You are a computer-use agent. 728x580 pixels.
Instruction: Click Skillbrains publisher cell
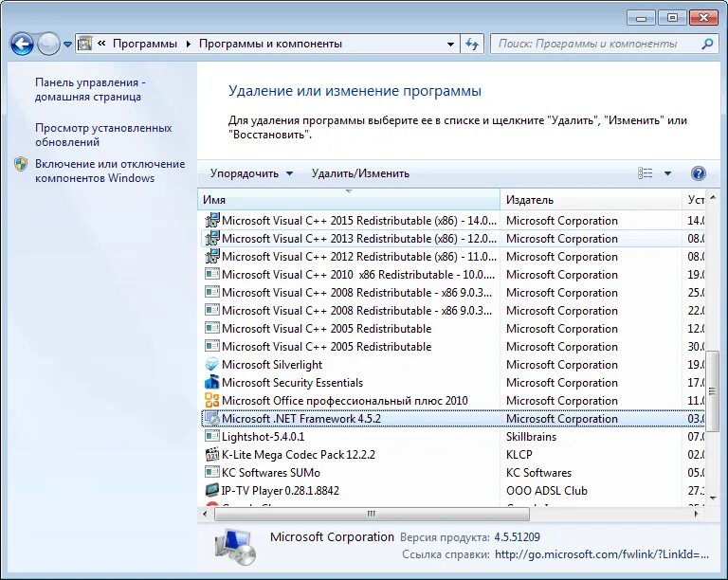[x=531, y=437]
